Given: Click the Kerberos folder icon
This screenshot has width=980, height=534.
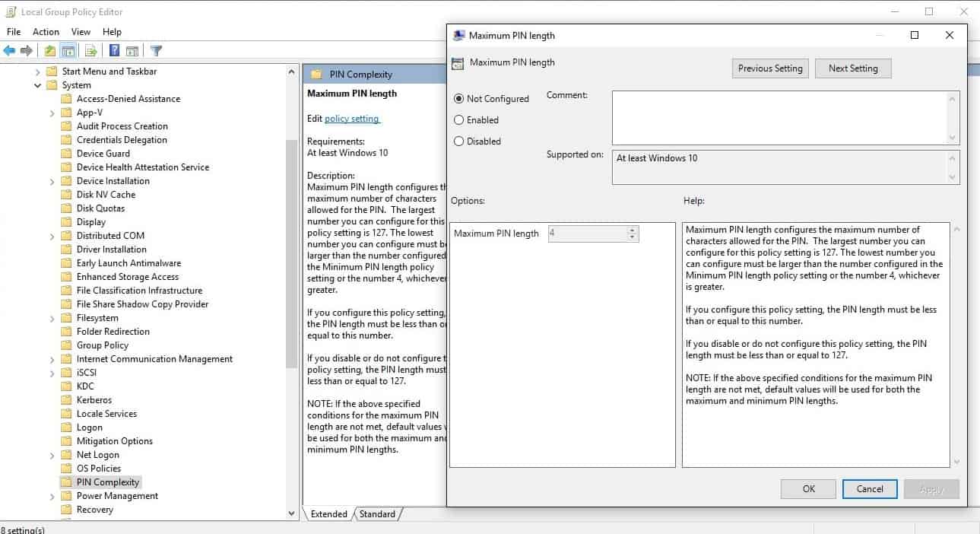Looking at the screenshot, I should click(66, 400).
